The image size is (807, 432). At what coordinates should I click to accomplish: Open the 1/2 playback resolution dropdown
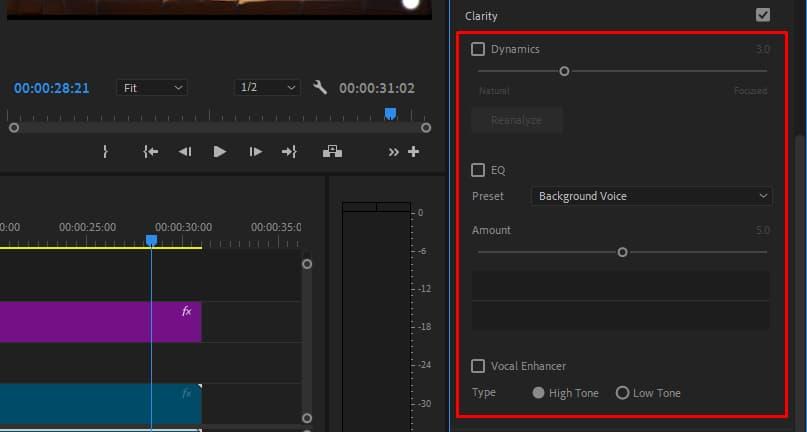tap(267, 88)
